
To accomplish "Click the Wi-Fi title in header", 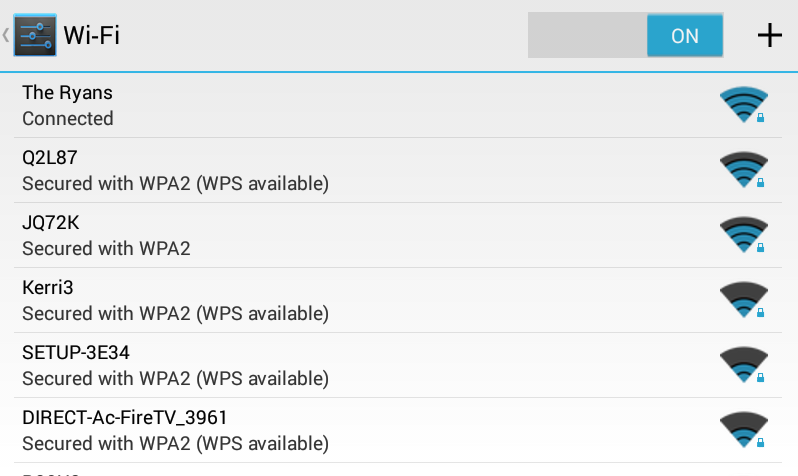I will (92, 35).
